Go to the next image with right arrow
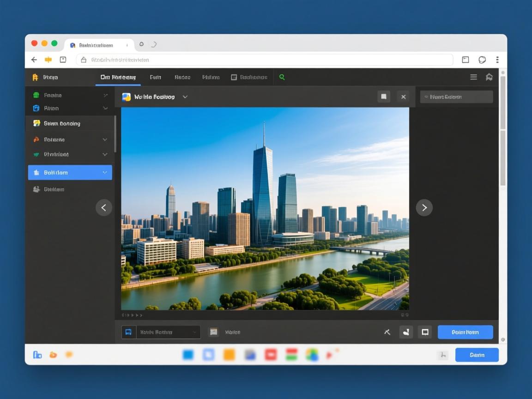 [424, 207]
